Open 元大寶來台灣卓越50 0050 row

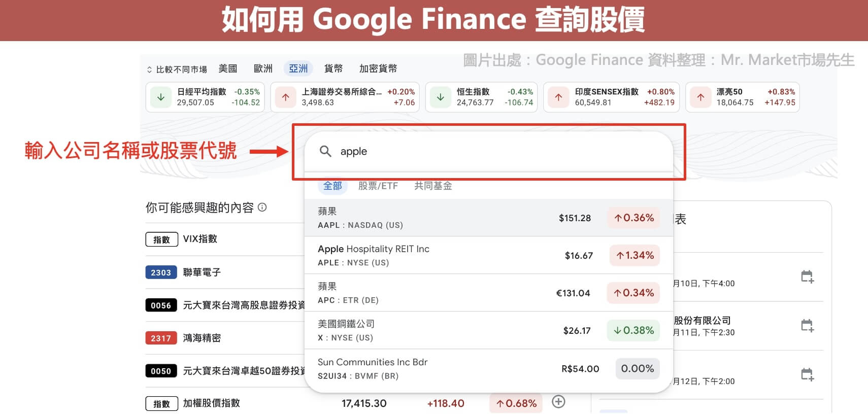224,371
